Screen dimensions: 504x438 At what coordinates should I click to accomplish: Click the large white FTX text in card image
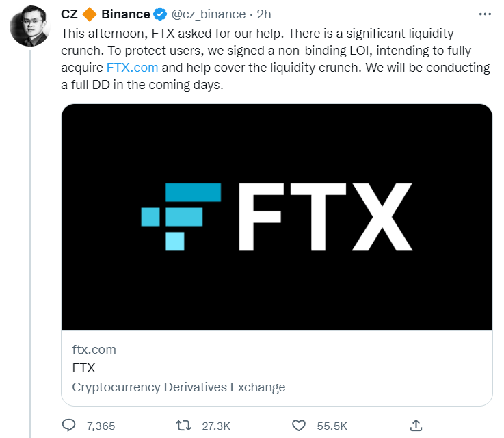tap(325, 217)
